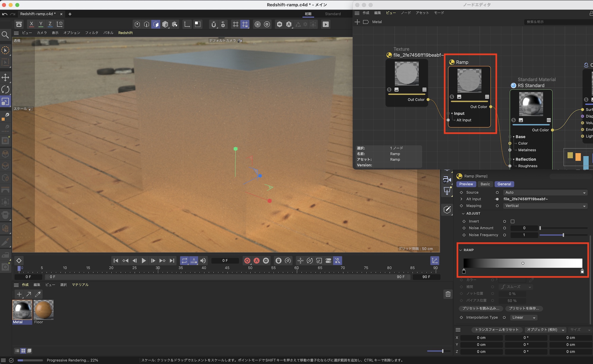Open Interpolation Type Linear dropdown
This screenshot has width=593, height=364.
click(x=524, y=317)
